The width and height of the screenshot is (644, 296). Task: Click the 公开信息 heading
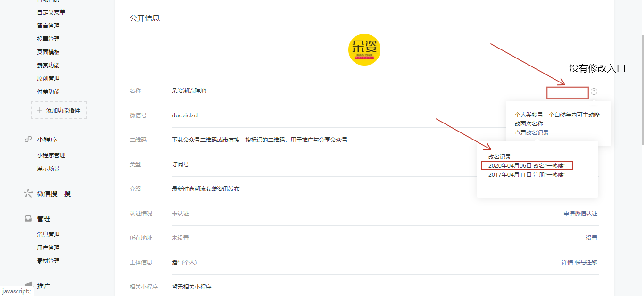coord(145,18)
